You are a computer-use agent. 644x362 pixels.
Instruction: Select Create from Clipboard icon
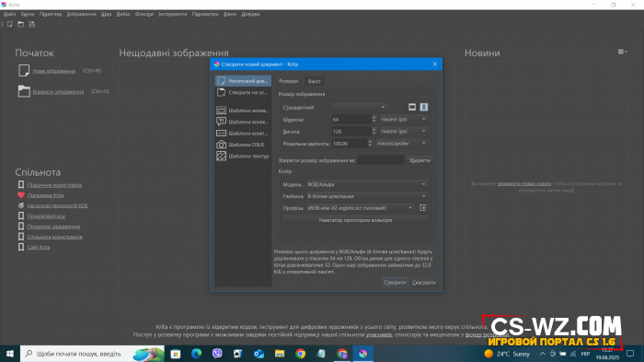(x=222, y=92)
